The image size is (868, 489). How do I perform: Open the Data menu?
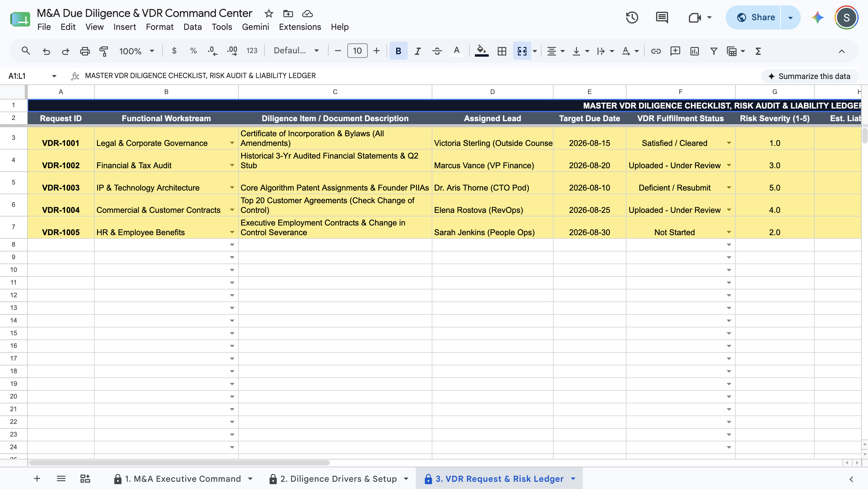(192, 27)
